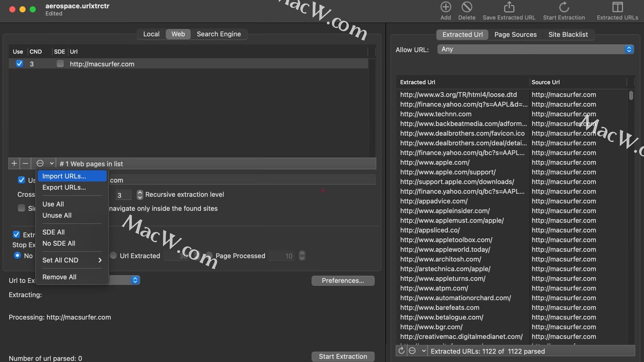Viewport: 644px width, 362px height.
Task: Select http://www.w3.org/TR/html4/loose.dtd extracted row
Action: (x=512, y=95)
